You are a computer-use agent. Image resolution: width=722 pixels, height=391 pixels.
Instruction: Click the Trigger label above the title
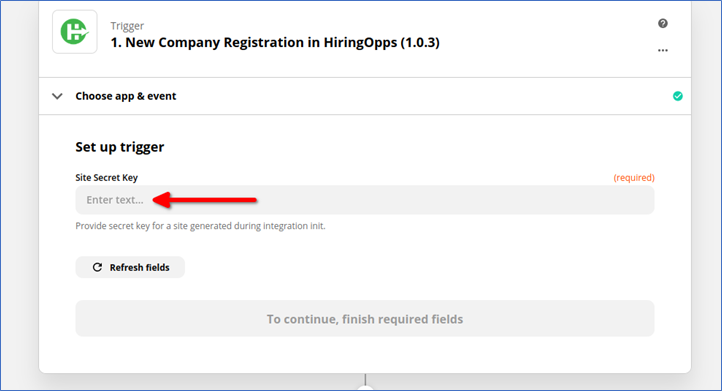(x=127, y=26)
